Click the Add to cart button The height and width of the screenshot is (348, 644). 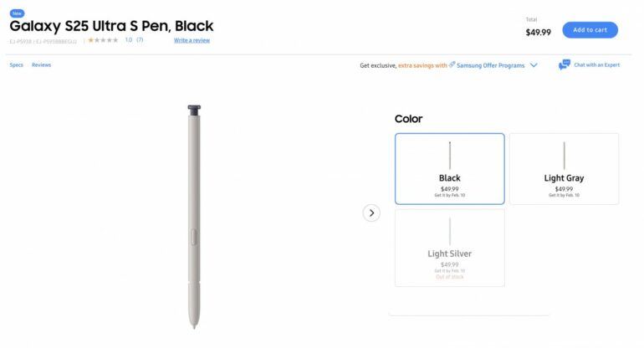coord(590,30)
